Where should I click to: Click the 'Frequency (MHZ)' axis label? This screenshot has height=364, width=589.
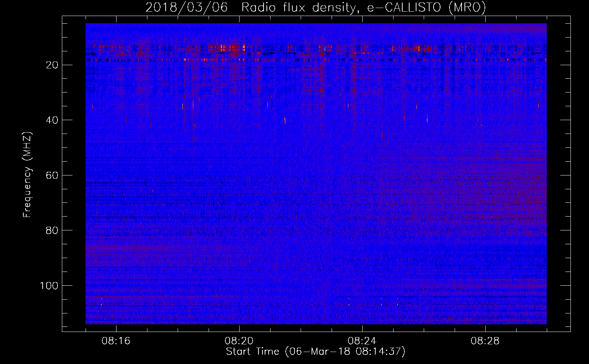pyautogui.click(x=27, y=175)
